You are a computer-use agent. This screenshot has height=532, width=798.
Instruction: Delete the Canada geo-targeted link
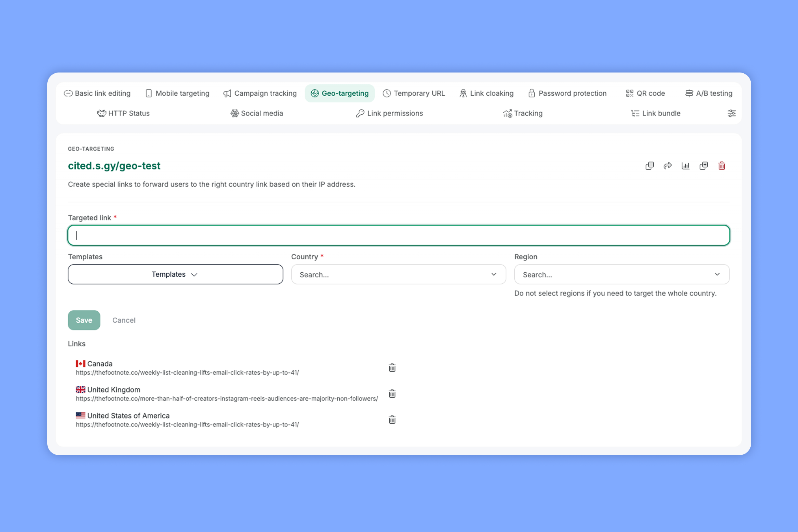pos(392,368)
